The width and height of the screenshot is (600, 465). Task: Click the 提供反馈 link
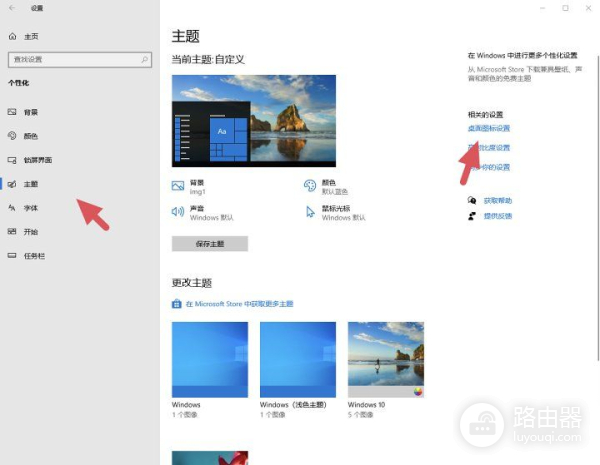498,216
